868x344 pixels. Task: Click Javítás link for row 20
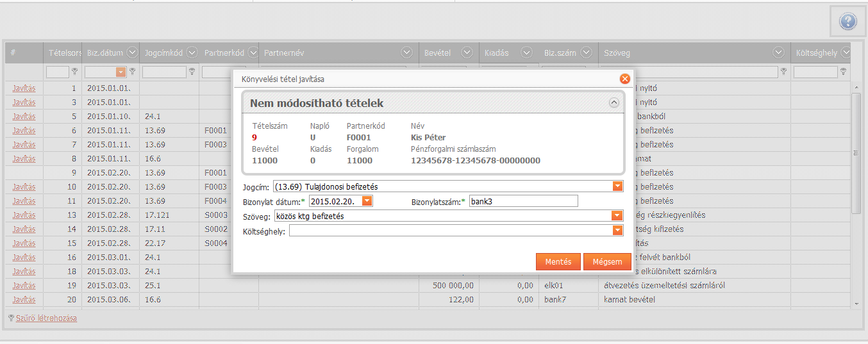click(24, 299)
